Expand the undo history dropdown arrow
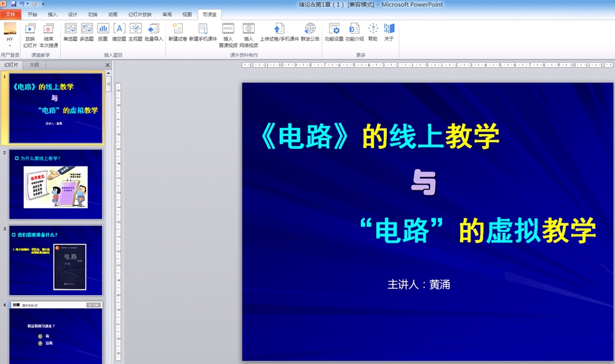 click(x=28, y=4)
